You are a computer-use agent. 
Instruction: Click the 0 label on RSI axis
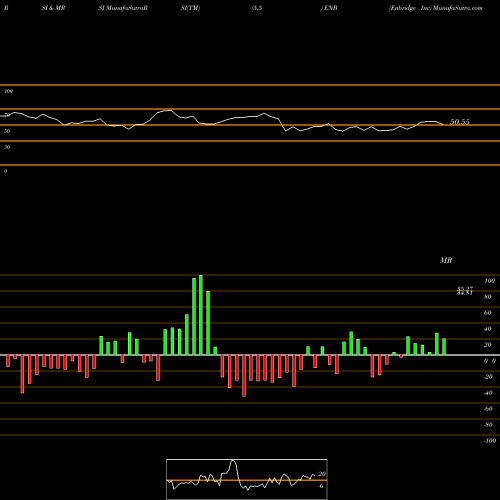coord(5,171)
